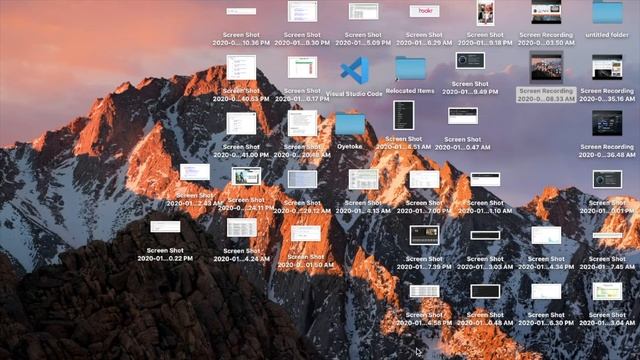Select Screen Shot ending 0.17 PM

[x=302, y=67]
